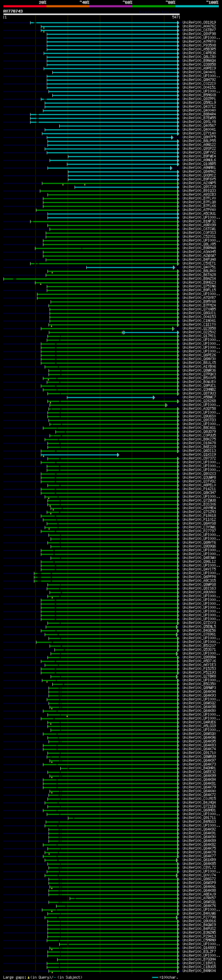This screenshot has height=980, width=222.
Task: Select the UniRef100_B9FL15 label
Action: pyautogui.click(x=199, y=290)
